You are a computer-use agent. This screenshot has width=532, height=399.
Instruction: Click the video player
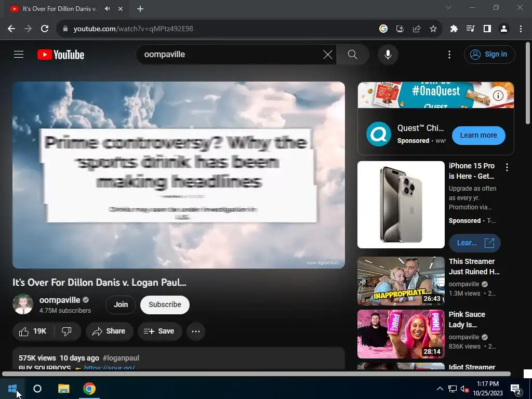179,175
